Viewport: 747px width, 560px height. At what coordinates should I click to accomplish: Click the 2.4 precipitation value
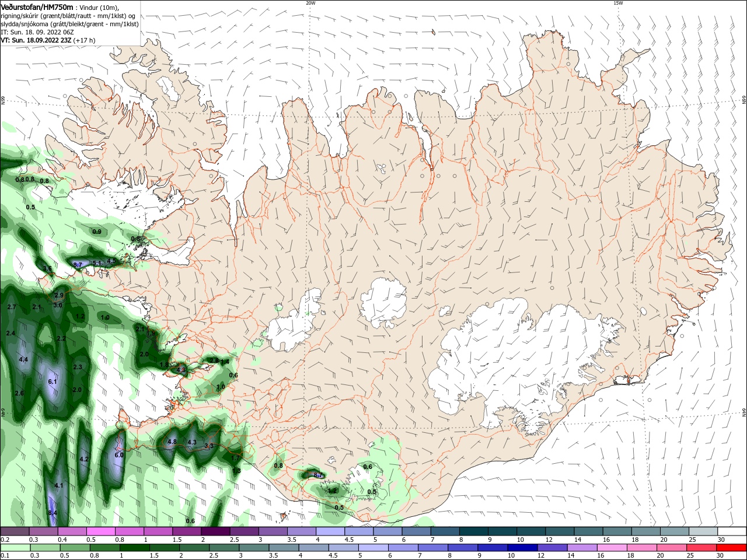(x=11, y=333)
